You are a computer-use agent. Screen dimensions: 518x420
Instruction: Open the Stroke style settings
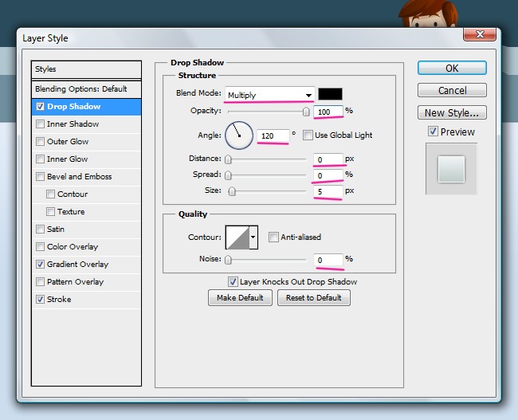point(59,300)
